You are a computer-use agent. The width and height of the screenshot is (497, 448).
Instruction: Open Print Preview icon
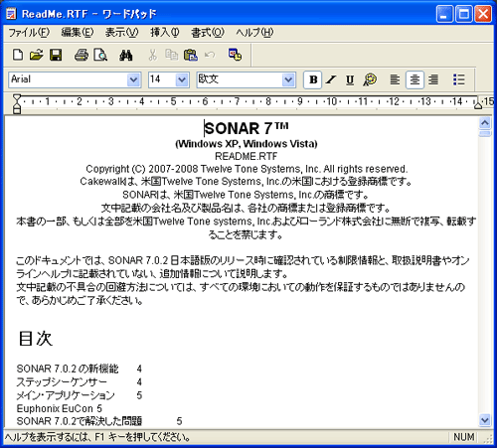pos(100,55)
